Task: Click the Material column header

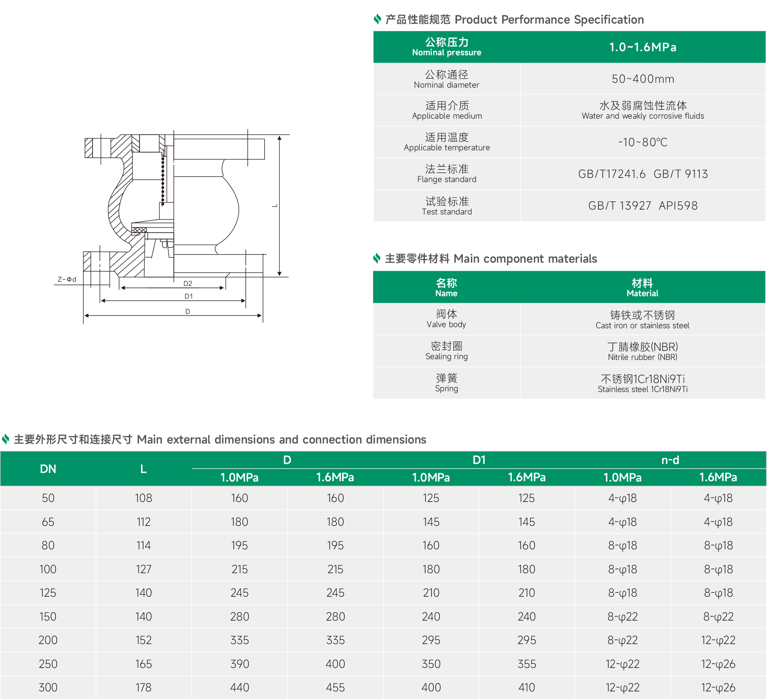Action: (x=642, y=287)
